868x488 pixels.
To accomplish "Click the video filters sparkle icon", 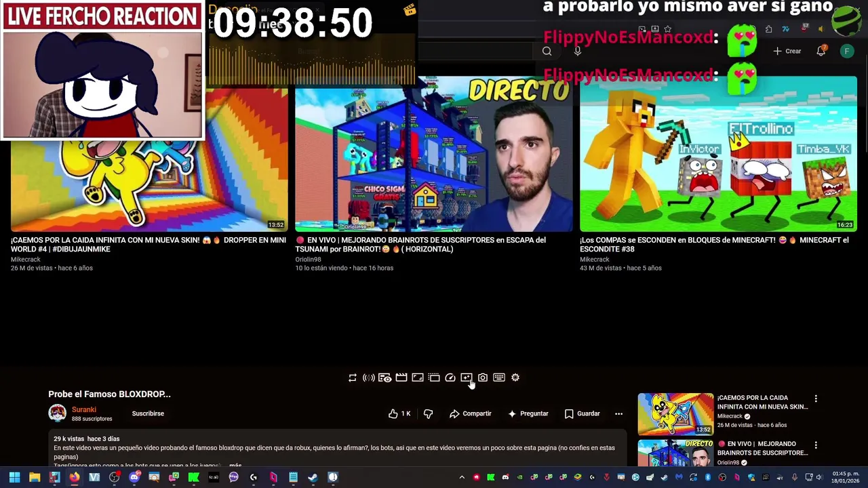I will pyautogui.click(x=466, y=378).
